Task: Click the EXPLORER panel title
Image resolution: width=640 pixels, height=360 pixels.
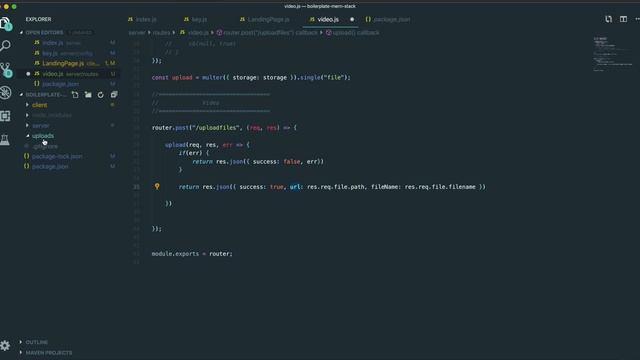Action: click(x=38, y=19)
